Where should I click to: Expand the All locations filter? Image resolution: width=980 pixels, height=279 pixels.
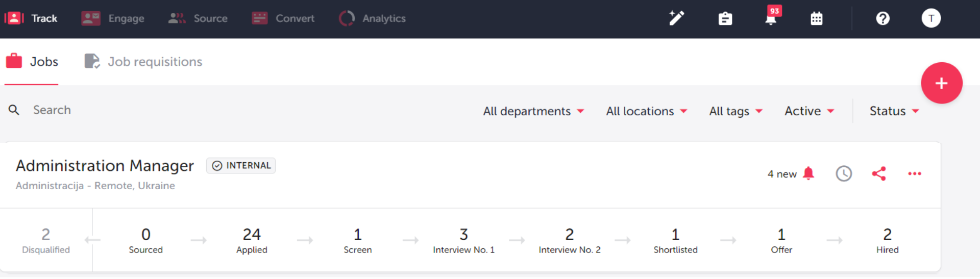[646, 111]
